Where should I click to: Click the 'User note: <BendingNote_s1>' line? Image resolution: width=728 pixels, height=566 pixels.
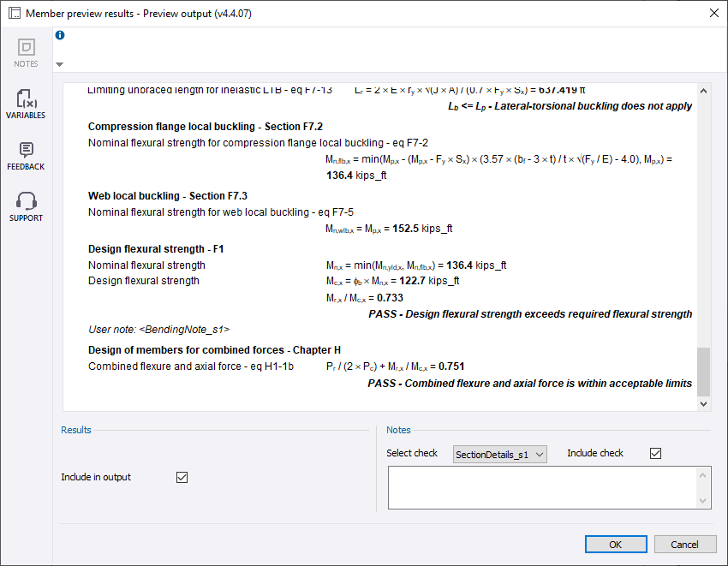coord(158,330)
